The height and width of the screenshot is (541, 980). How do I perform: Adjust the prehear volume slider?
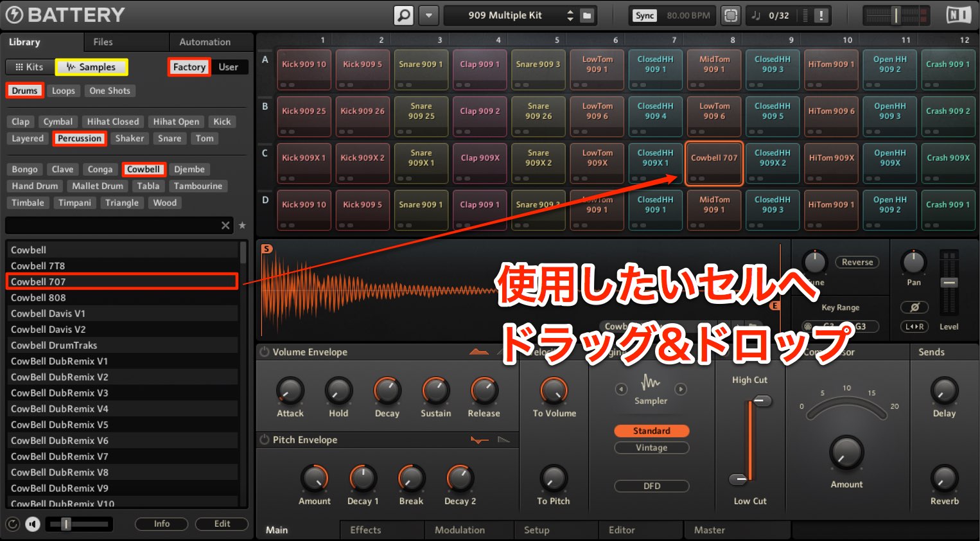66,524
